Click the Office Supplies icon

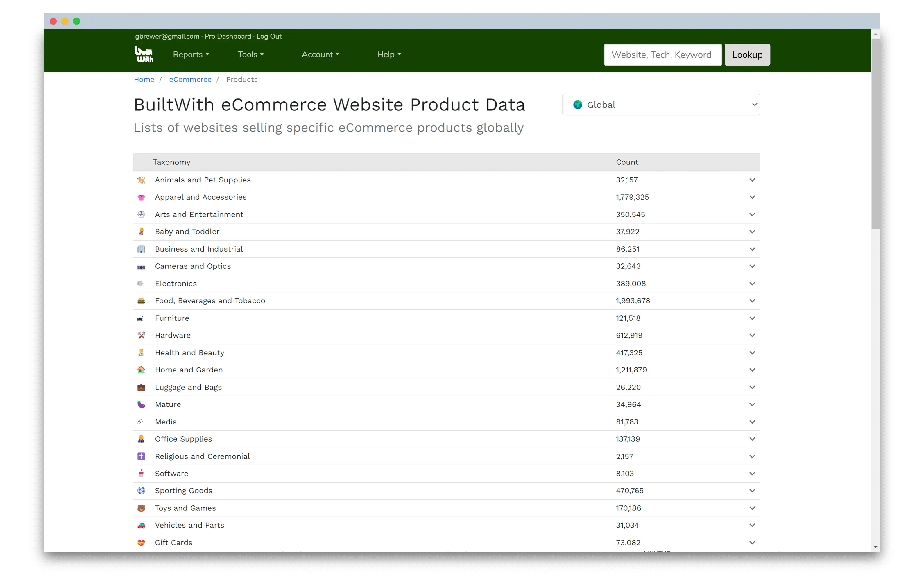[x=141, y=439]
